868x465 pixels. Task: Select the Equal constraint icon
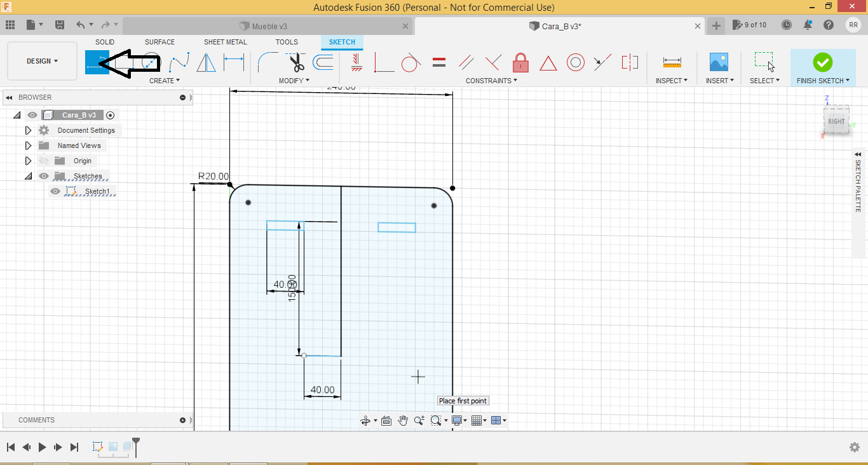point(438,62)
